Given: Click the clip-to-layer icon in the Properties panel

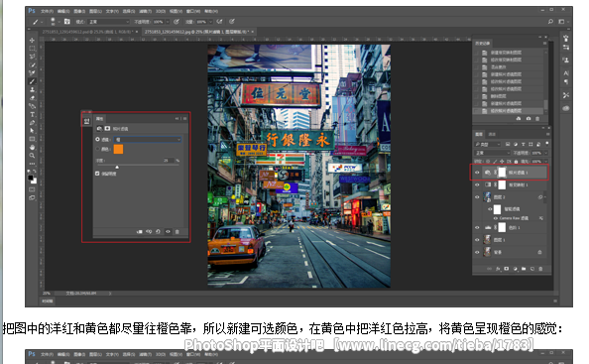Looking at the screenshot, I should pos(140,232).
